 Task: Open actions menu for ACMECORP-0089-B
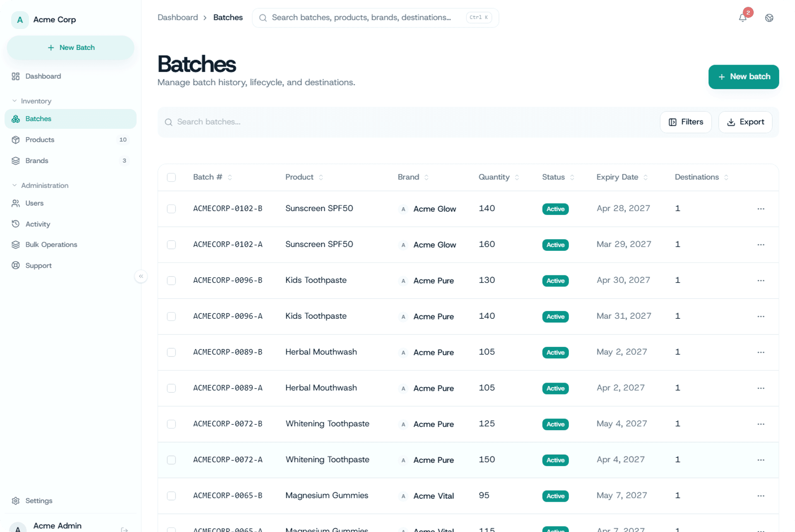pos(761,352)
